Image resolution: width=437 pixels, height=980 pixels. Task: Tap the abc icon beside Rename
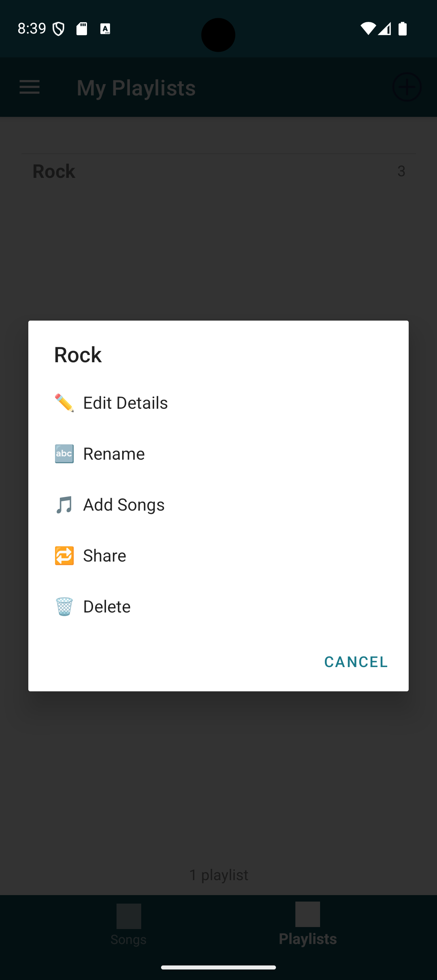point(64,454)
